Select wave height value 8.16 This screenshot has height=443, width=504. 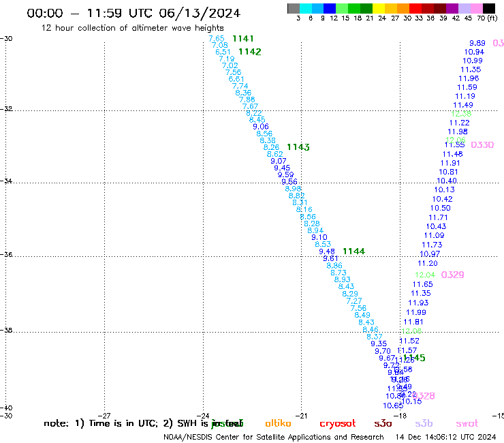click(x=304, y=209)
